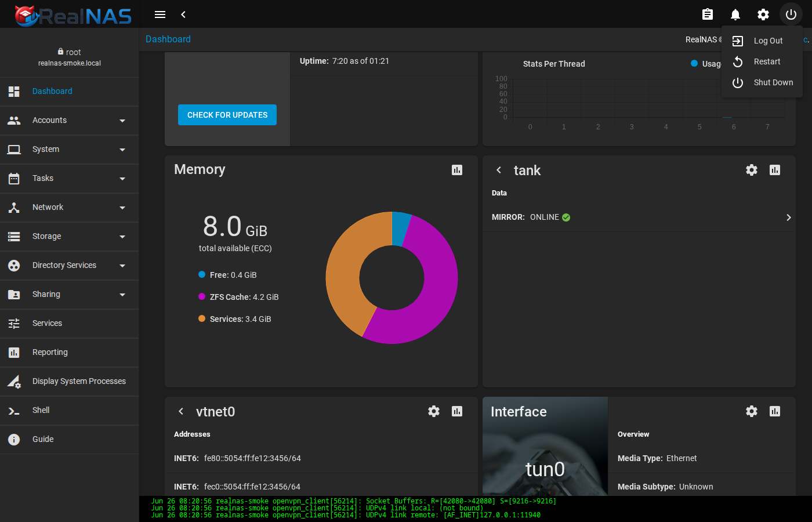The height and width of the screenshot is (522, 812).
Task: Open the Guide sidebar link
Action: 70,440
